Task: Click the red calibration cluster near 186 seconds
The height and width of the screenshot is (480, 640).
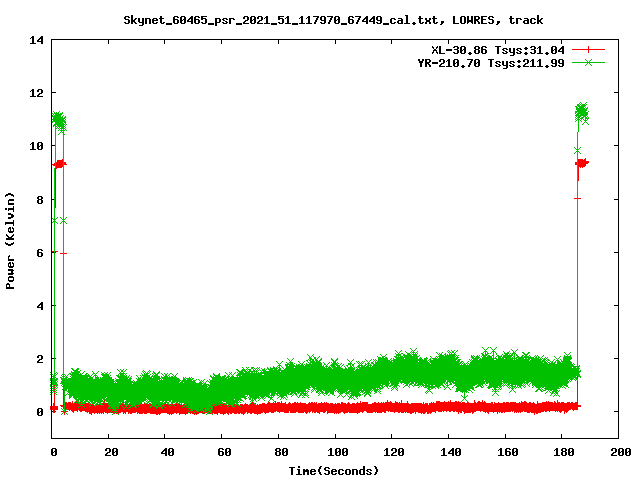Action: 582,163
